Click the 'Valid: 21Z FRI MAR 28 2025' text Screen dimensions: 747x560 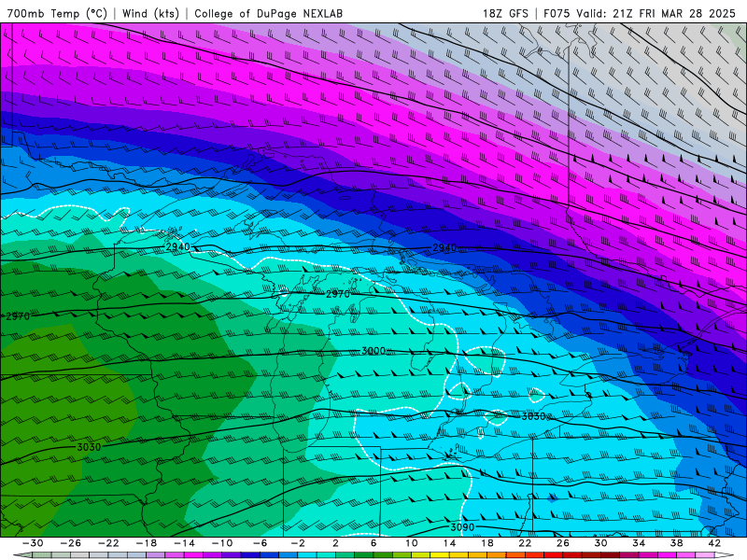656,13
